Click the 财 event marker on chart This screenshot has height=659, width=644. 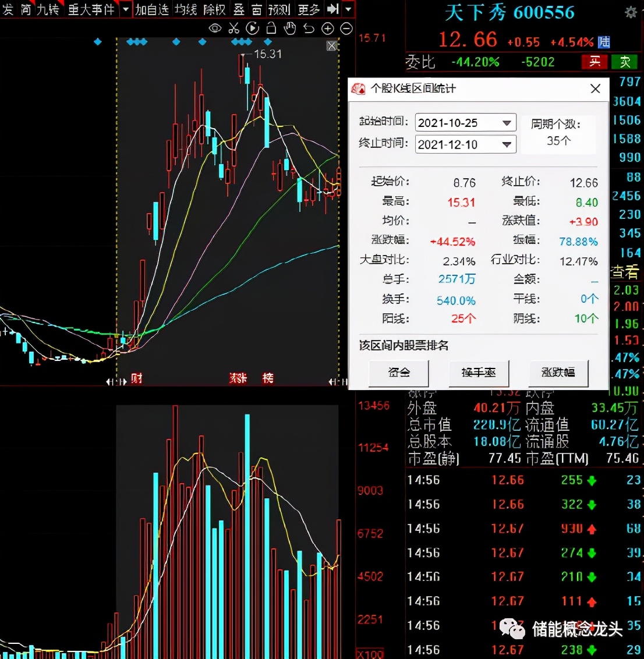point(136,378)
